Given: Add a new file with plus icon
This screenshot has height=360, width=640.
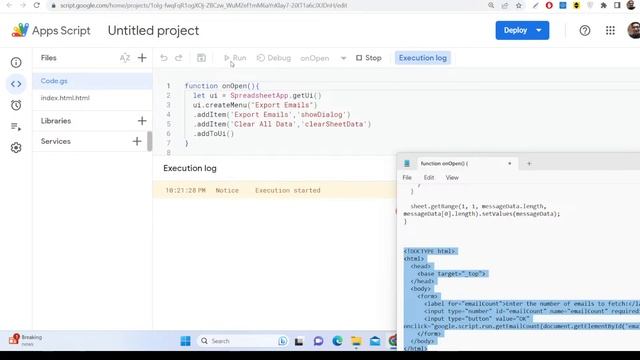Looking at the screenshot, I should [142, 58].
